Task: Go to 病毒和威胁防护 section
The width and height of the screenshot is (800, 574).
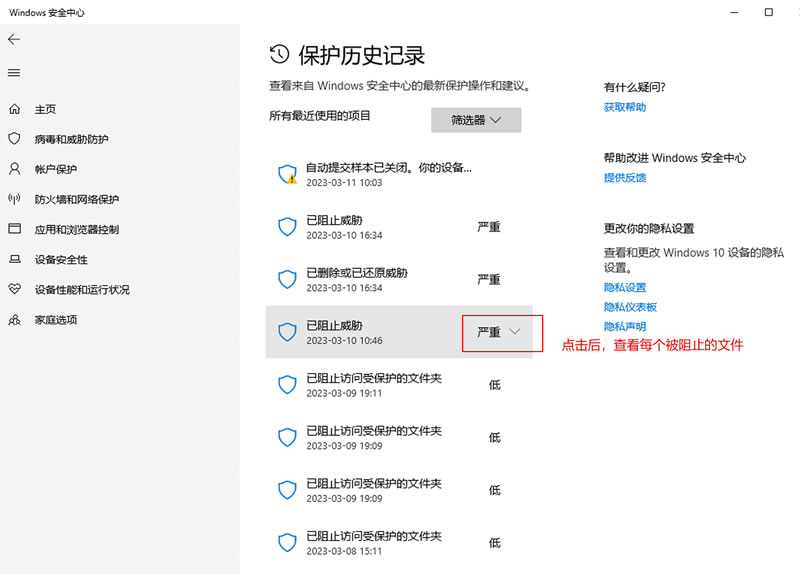Action: (71, 139)
